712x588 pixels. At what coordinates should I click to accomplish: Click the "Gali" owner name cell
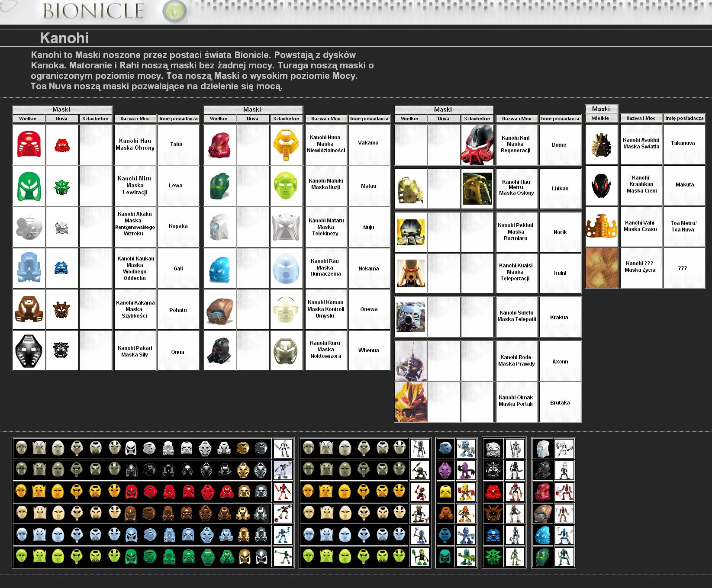[178, 268]
